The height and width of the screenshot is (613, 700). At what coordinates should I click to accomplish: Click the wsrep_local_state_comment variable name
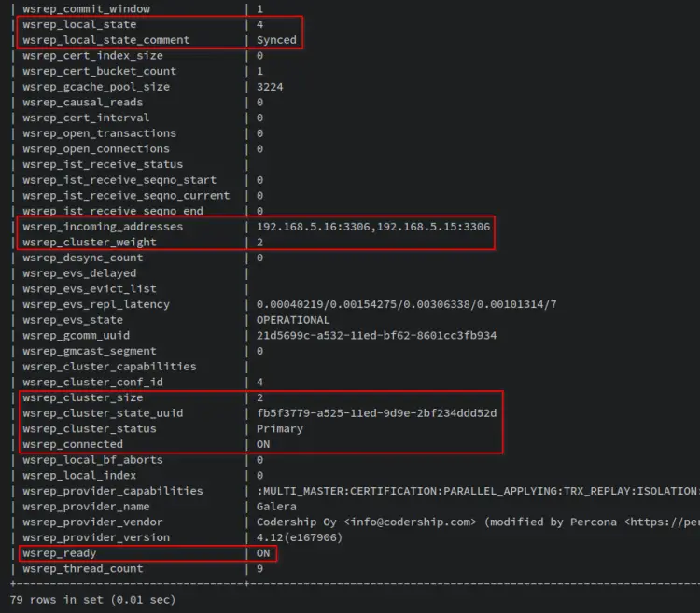106,40
